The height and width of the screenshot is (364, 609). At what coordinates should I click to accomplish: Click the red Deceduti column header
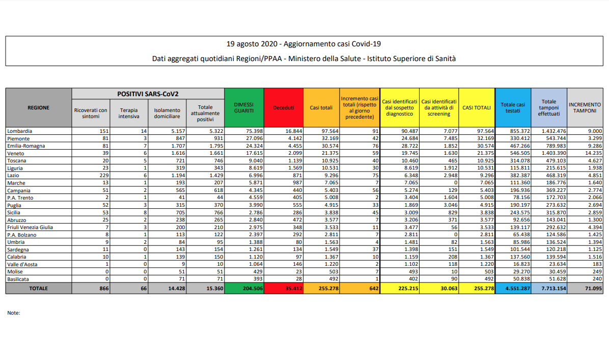click(284, 108)
